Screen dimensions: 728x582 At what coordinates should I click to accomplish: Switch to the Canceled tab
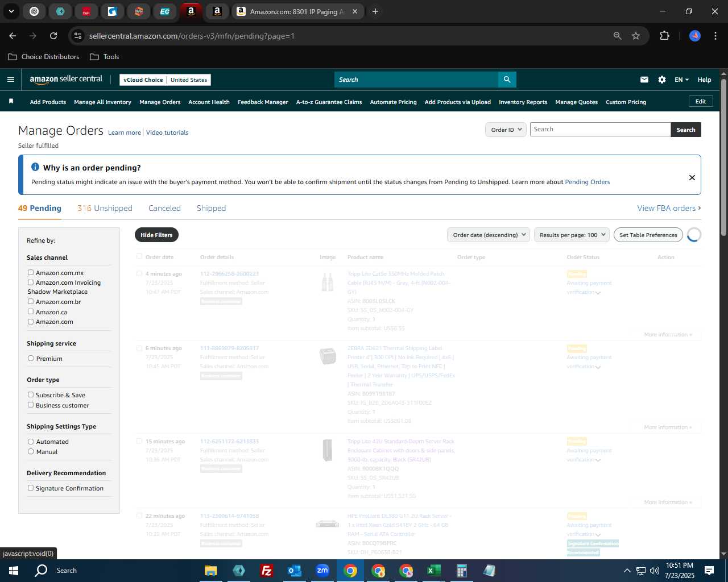tap(164, 208)
